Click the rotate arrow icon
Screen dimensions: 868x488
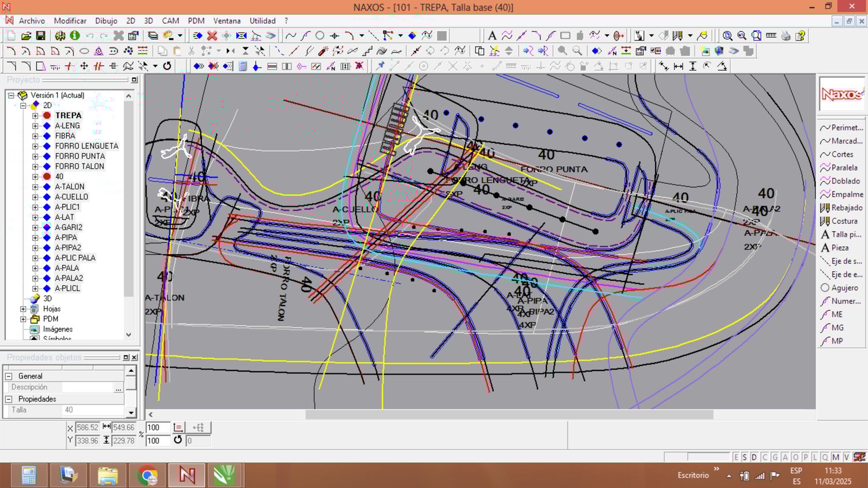(167, 66)
